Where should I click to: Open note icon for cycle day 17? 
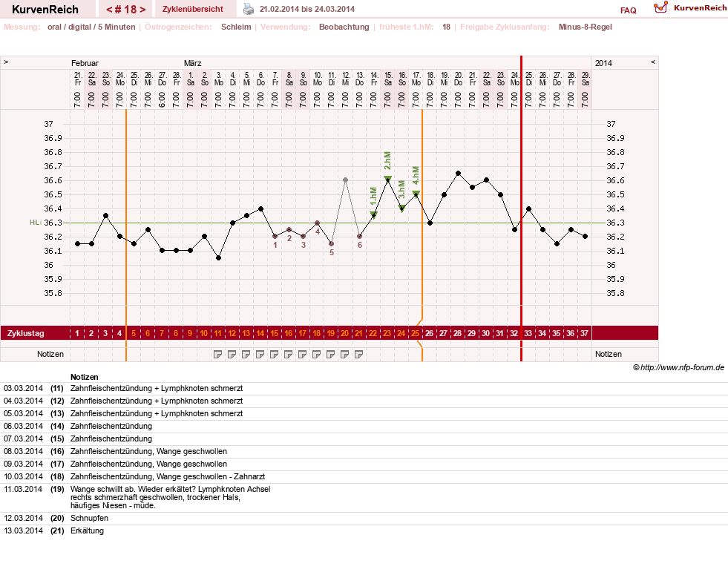pos(303,355)
